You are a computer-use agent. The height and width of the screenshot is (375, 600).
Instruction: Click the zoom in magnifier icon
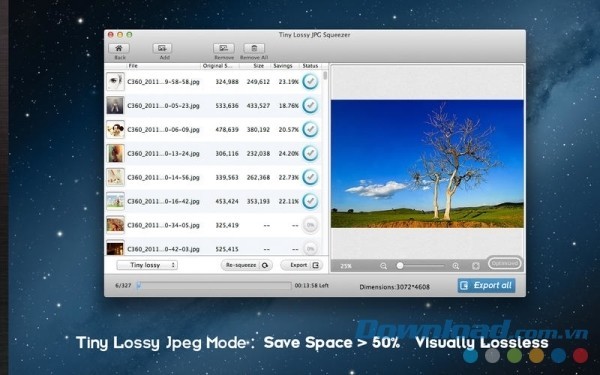click(x=455, y=266)
